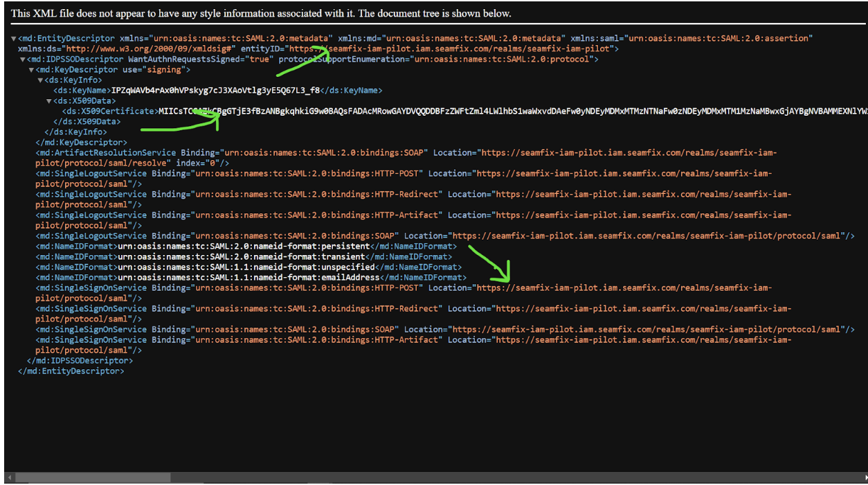Click the SingleLogoutService HTTP-Artifact binding line

coord(413,220)
